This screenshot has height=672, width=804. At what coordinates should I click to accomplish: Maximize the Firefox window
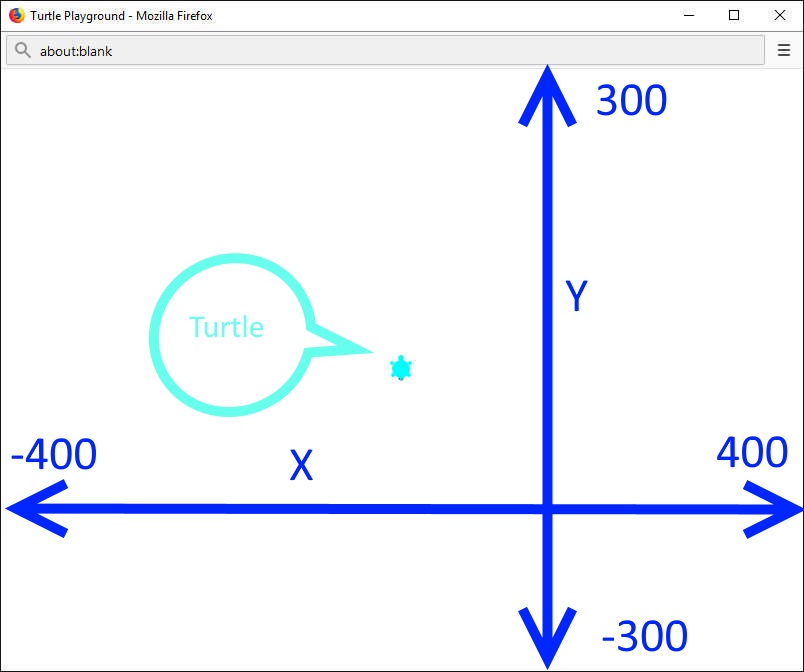click(x=734, y=15)
